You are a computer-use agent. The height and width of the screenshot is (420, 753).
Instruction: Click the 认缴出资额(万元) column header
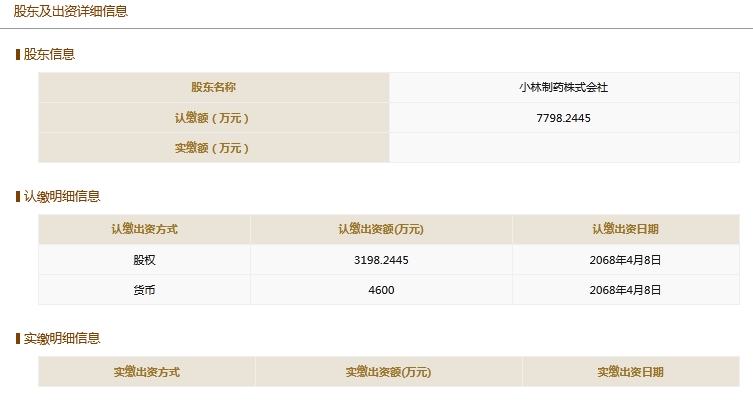pos(381,229)
